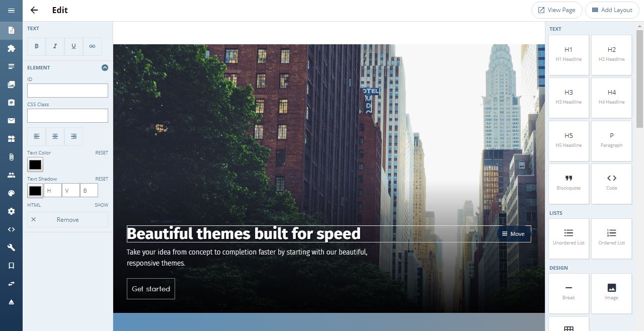Image resolution: width=644 pixels, height=331 pixels.
Task: Remove the selected element
Action: pos(67,219)
